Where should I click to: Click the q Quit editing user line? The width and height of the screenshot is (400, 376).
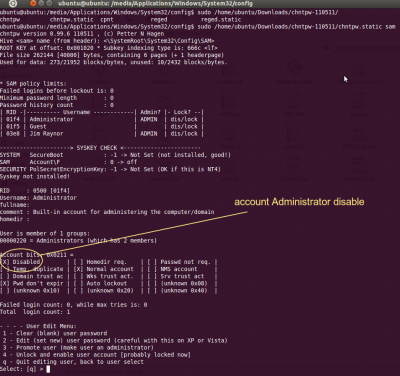point(73,362)
